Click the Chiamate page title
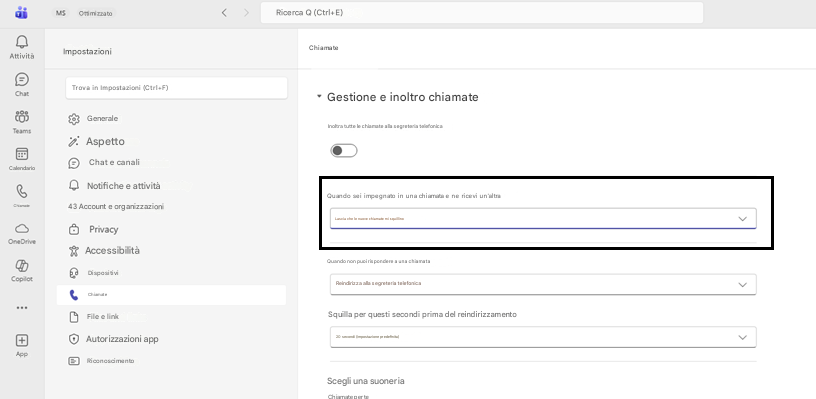816x399 pixels. (324, 48)
